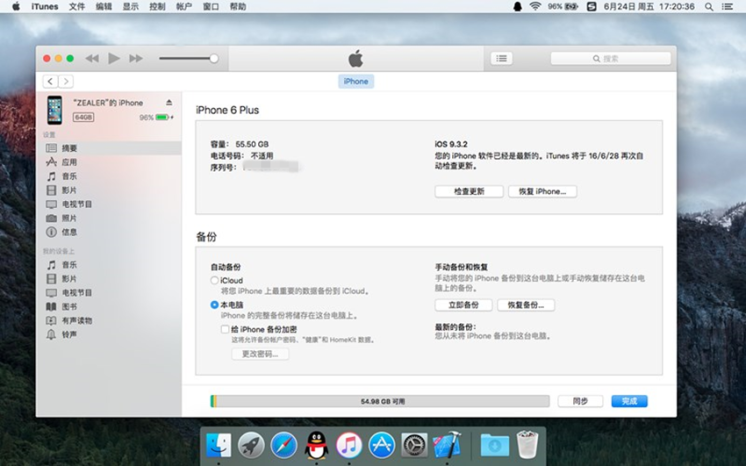Open Xcode from the Dock
The image size is (746, 466).
click(447, 445)
